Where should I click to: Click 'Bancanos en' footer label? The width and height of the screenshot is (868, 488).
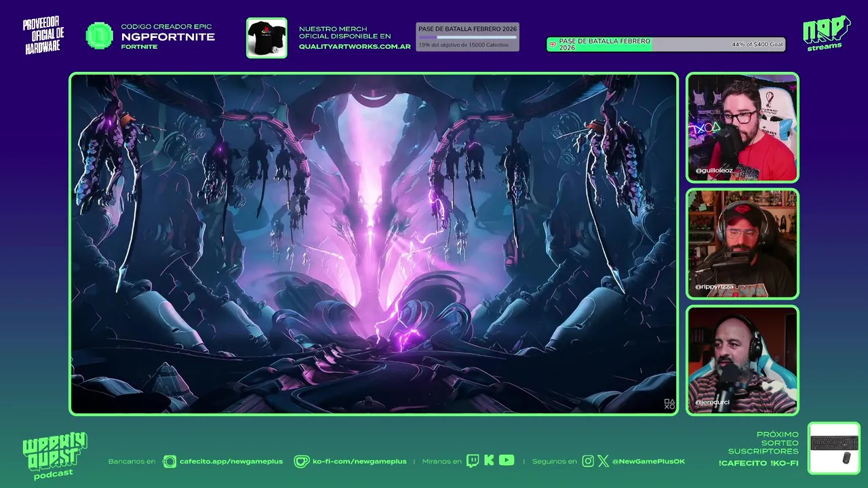(x=132, y=462)
